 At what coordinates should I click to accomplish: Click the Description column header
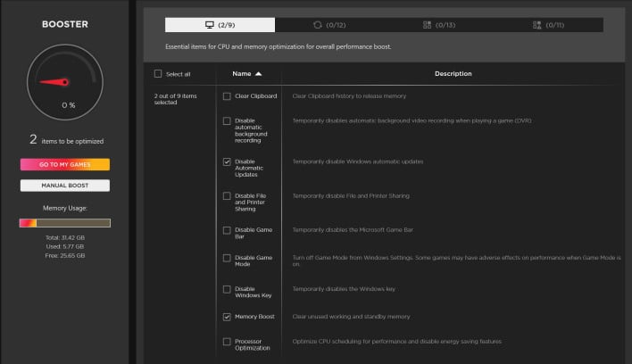point(453,74)
